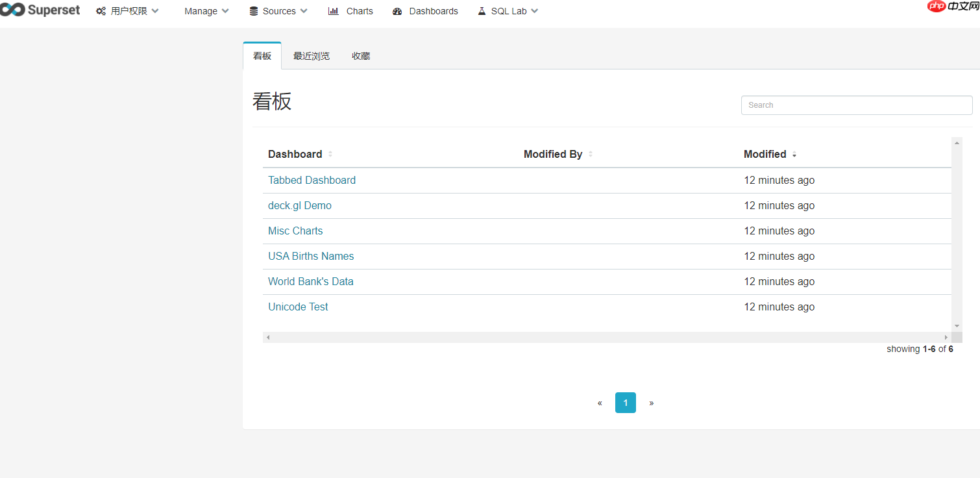Click the large 看板 heading above the table
Screen dimensions: 980x478
(x=272, y=101)
